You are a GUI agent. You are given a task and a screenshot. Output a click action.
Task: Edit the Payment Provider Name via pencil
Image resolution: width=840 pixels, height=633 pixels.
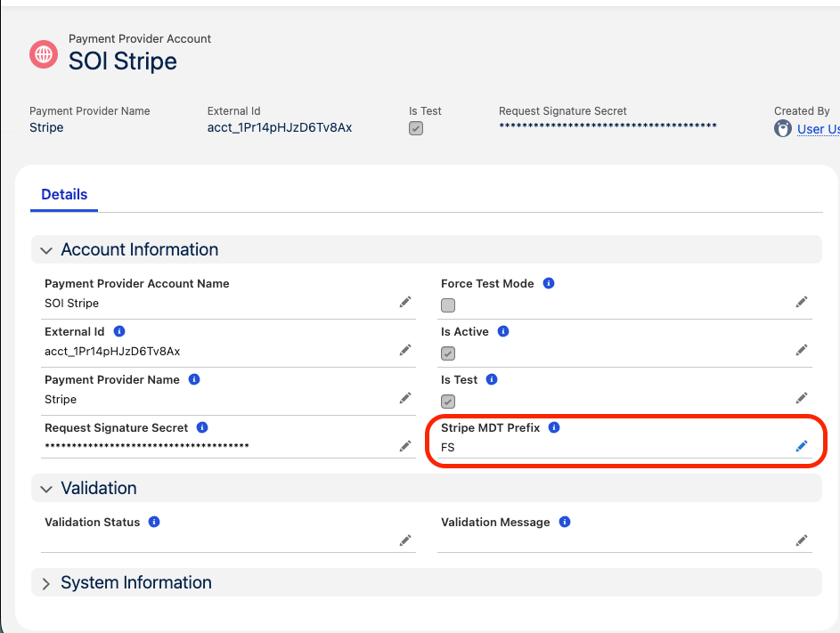pos(405,398)
